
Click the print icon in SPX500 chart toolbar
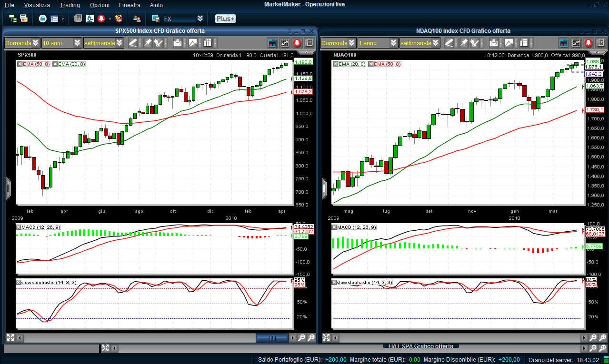(178, 43)
